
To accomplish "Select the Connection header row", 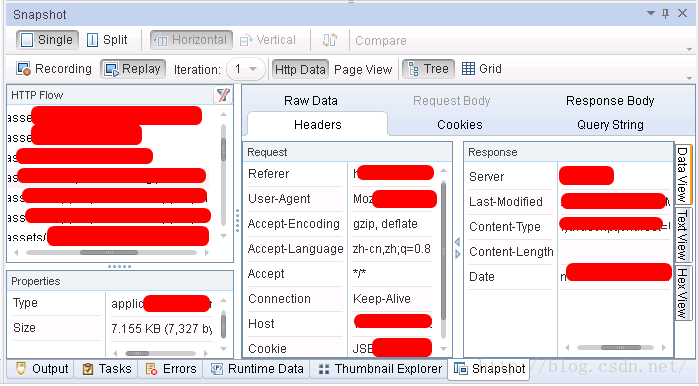I will click(x=340, y=299).
